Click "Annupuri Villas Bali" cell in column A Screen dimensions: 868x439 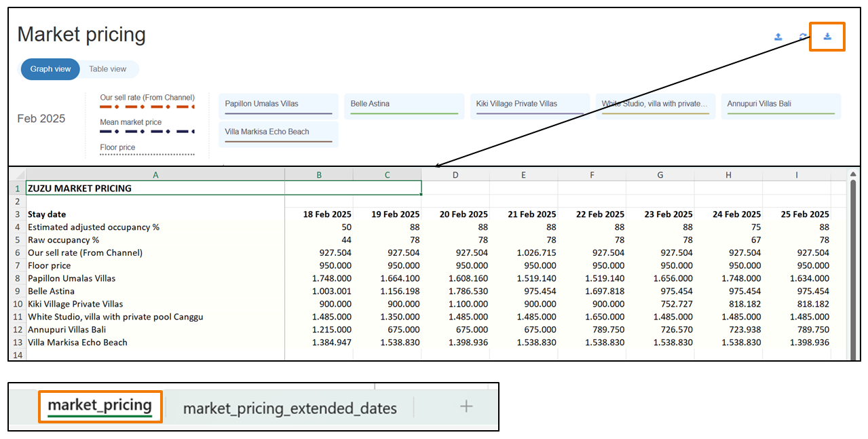click(x=155, y=330)
